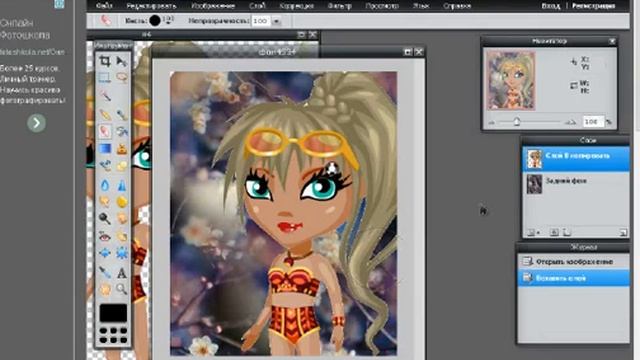Click the Вход login link
This screenshot has width=640, height=360.
point(551,6)
